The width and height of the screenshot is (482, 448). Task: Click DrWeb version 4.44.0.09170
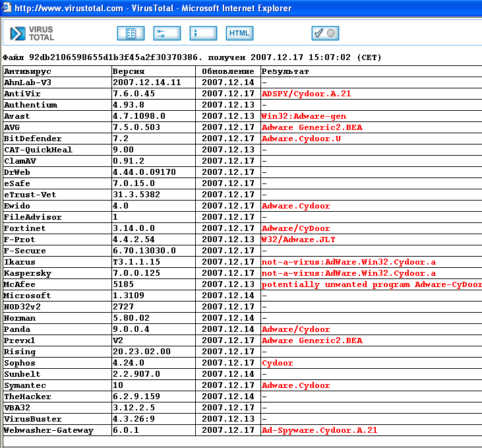tap(144, 172)
